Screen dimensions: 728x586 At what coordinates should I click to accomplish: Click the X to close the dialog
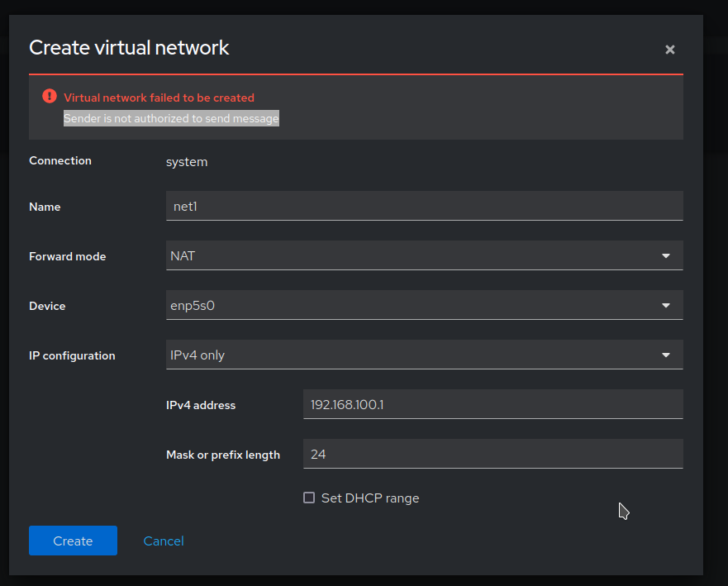point(669,50)
